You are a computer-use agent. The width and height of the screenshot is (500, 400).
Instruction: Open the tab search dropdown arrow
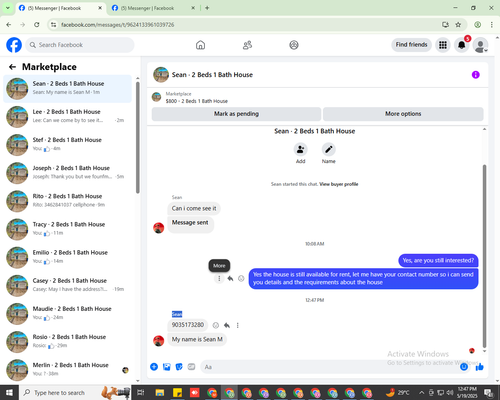click(8, 8)
